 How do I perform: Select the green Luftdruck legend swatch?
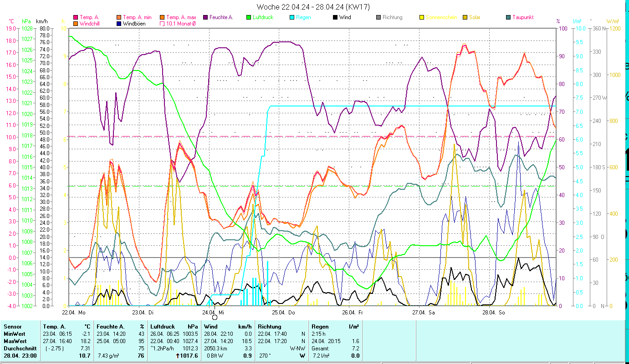(x=249, y=18)
